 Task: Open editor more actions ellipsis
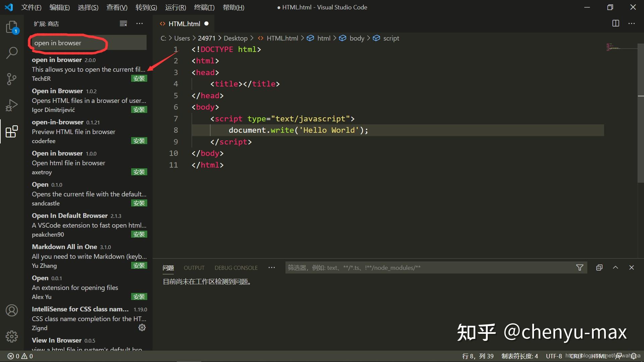(632, 23)
